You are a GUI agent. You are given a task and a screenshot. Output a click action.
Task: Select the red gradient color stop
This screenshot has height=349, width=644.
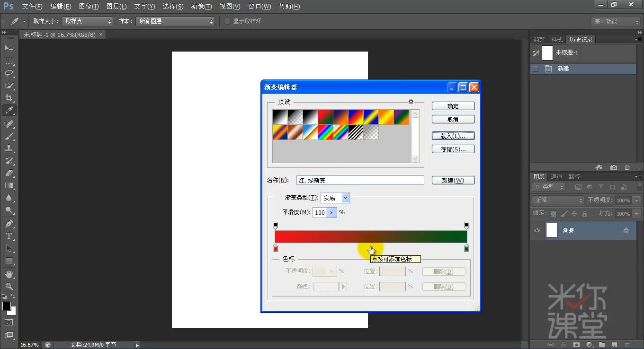click(276, 248)
